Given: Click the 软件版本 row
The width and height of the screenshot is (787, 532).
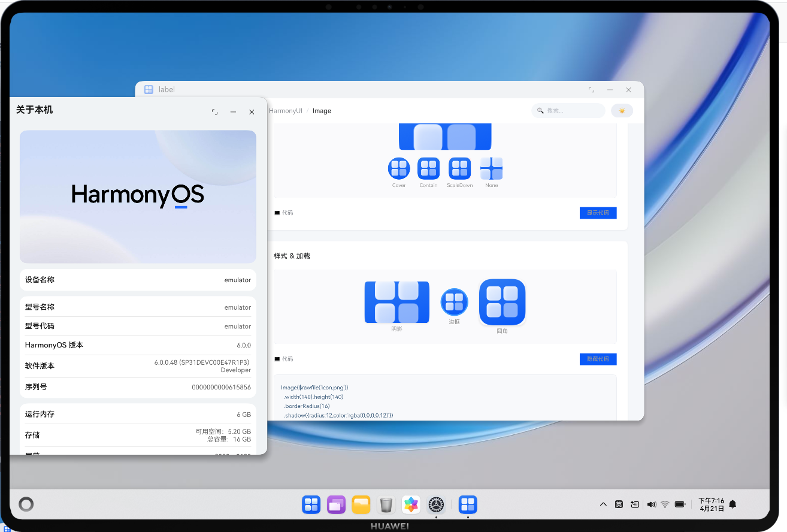Looking at the screenshot, I should [138, 366].
